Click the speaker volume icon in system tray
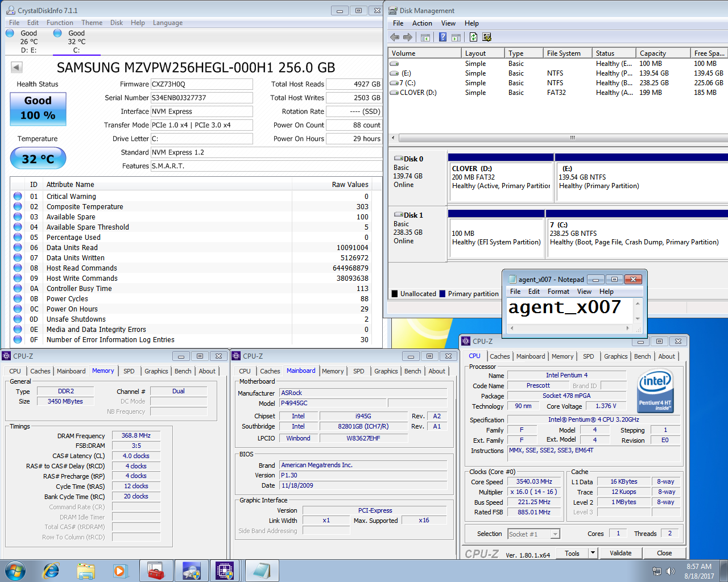 (x=671, y=571)
